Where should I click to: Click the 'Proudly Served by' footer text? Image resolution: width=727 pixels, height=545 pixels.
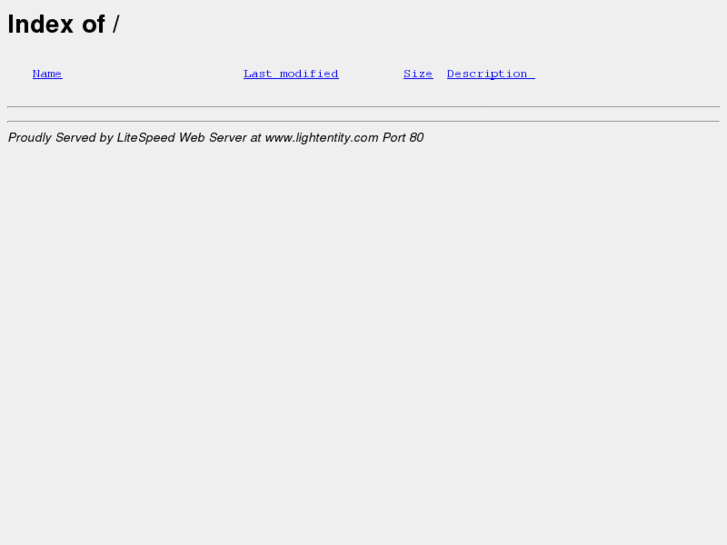tap(61, 138)
